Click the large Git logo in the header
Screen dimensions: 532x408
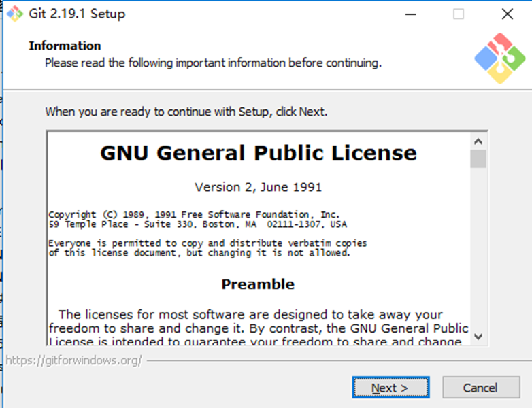[499, 58]
